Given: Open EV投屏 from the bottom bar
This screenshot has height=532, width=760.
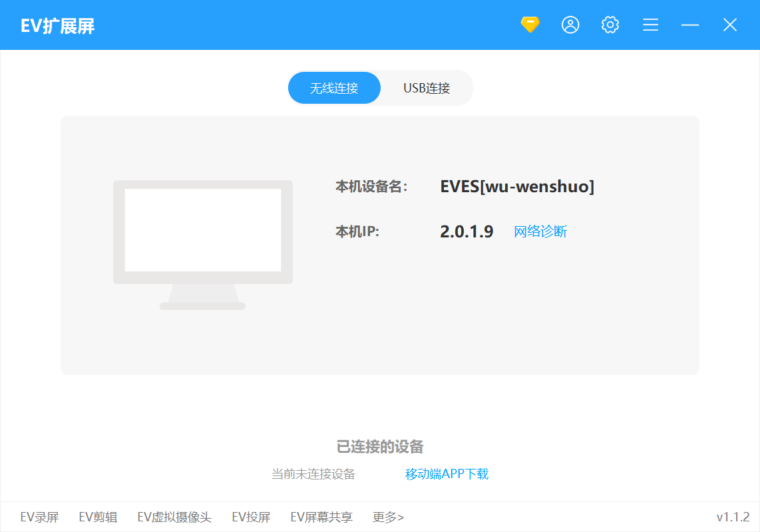Looking at the screenshot, I should coord(251,517).
